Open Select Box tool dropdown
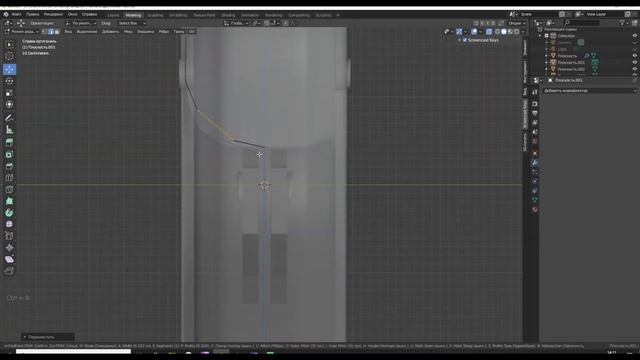The height and width of the screenshot is (360, 640). point(131,23)
